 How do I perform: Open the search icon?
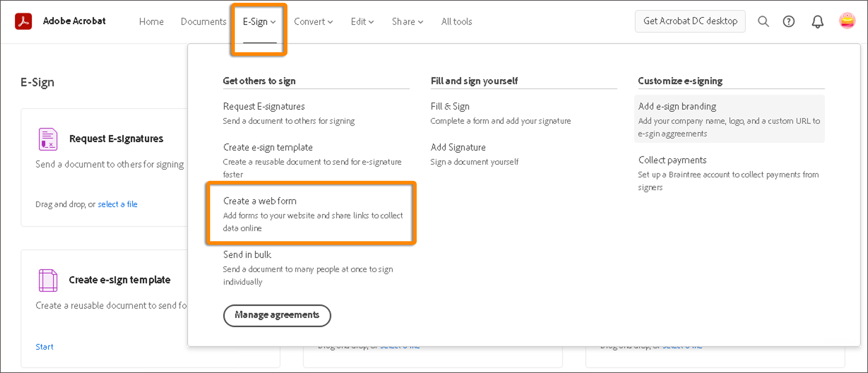(x=763, y=21)
